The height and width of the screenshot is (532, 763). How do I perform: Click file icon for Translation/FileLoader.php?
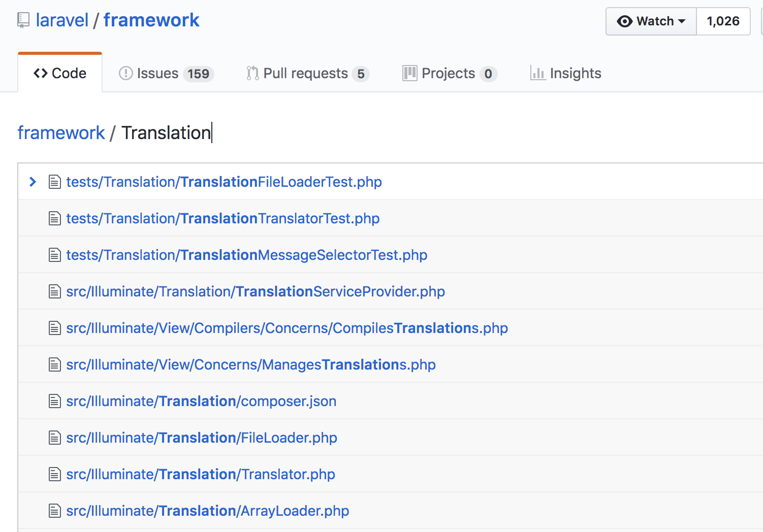(54, 438)
